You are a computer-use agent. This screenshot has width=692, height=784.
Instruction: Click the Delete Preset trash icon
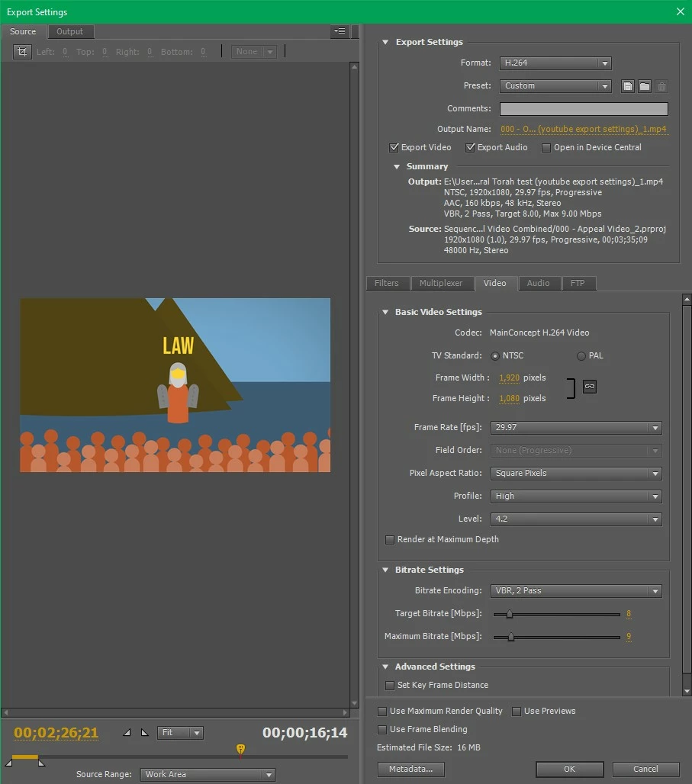tap(661, 86)
